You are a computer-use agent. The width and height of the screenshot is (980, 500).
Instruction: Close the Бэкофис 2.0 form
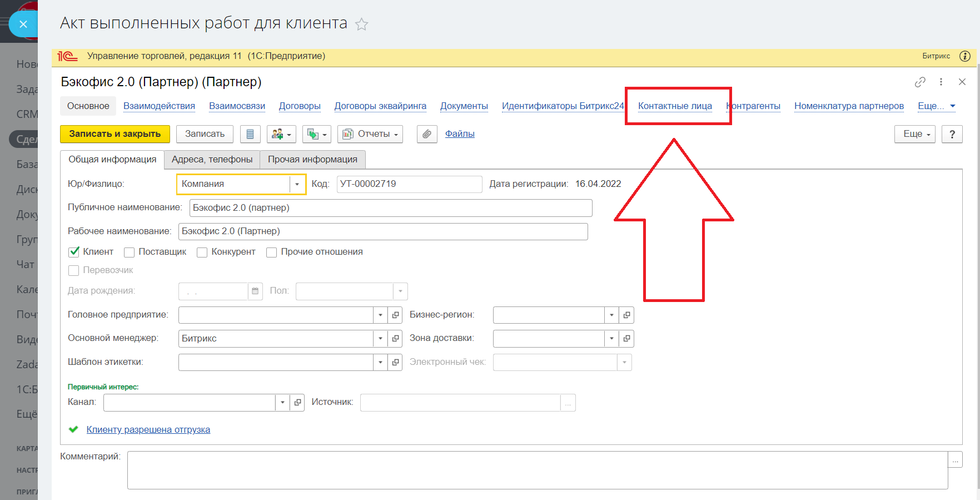click(x=962, y=82)
